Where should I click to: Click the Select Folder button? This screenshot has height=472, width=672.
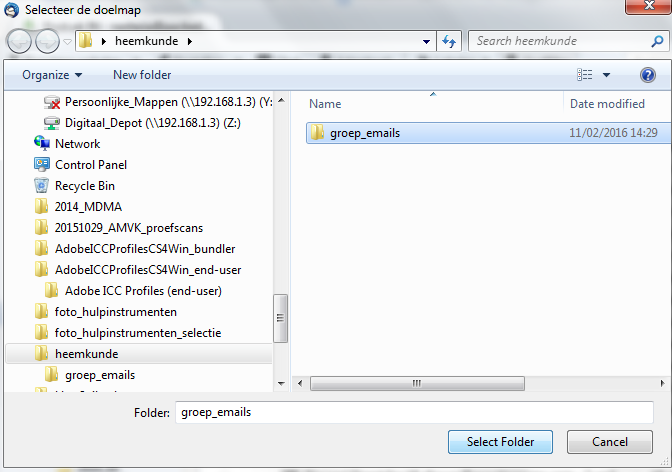click(500, 441)
